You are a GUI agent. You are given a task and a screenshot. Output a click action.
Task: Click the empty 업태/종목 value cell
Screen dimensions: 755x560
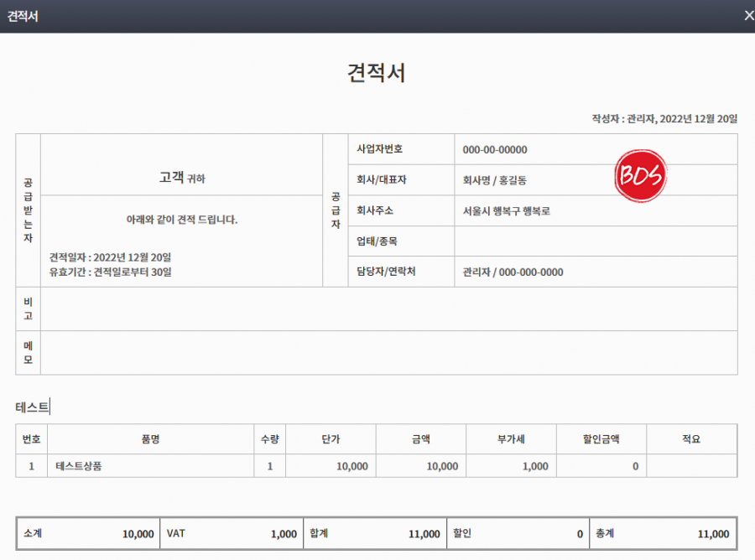[x=596, y=241]
